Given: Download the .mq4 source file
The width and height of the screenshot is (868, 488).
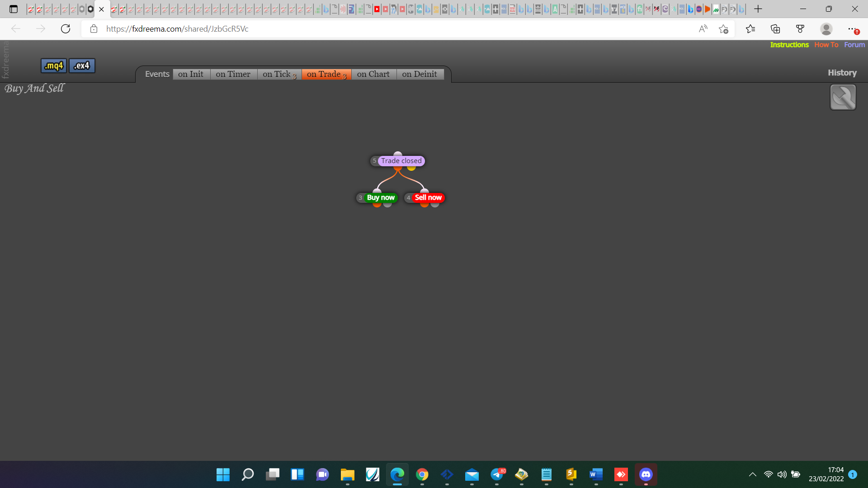Looking at the screenshot, I should click(x=54, y=66).
